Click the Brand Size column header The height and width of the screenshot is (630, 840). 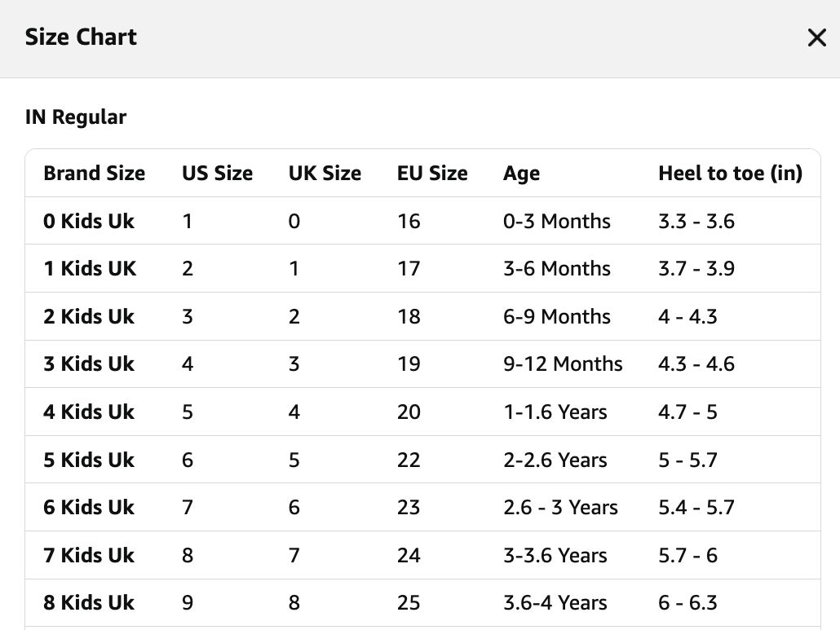[x=94, y=174]
